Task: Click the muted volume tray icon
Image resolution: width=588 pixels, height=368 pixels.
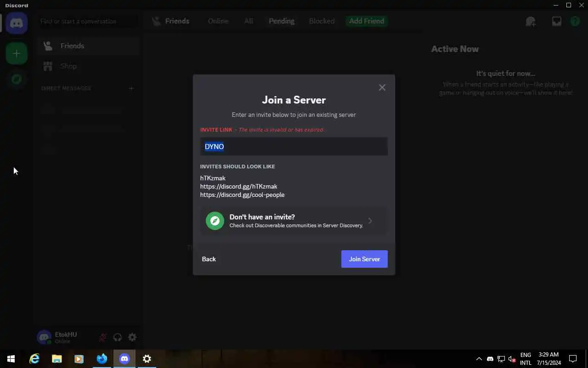Action: coord(512,359)
